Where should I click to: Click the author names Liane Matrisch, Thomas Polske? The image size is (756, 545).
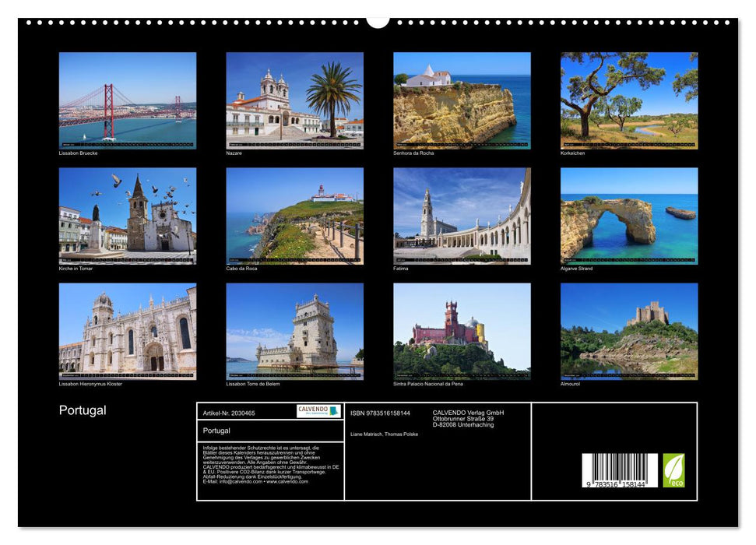coord(383,434)
